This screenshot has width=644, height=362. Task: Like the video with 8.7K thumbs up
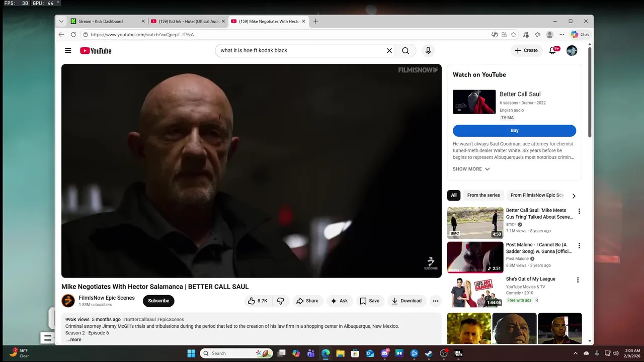(258, 301)
